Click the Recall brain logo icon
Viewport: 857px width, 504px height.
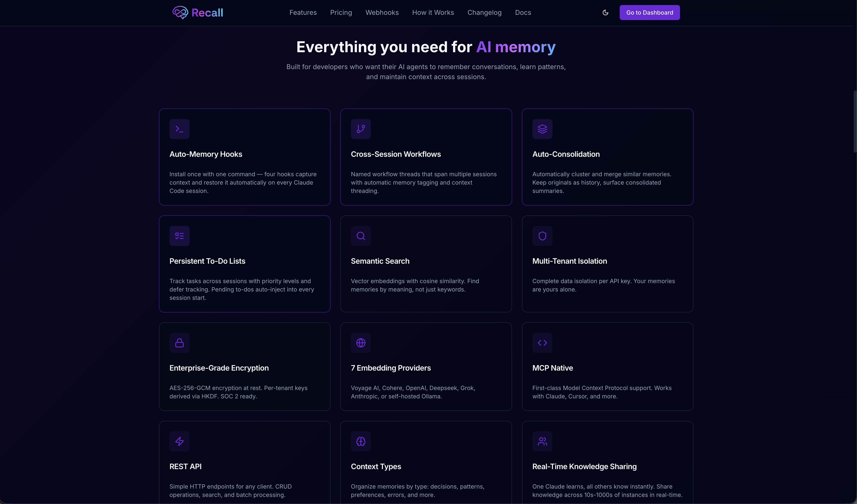pos(180,13)
